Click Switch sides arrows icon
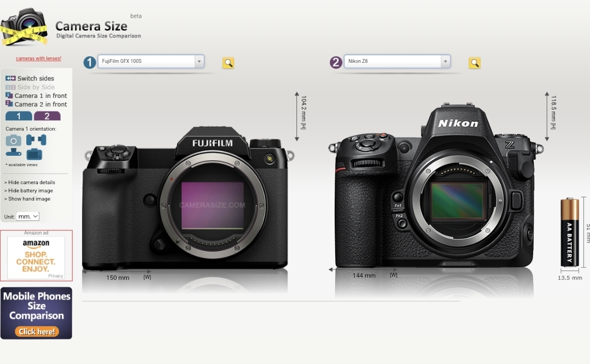Screen dimensions: 590x364 coord(10,78)
